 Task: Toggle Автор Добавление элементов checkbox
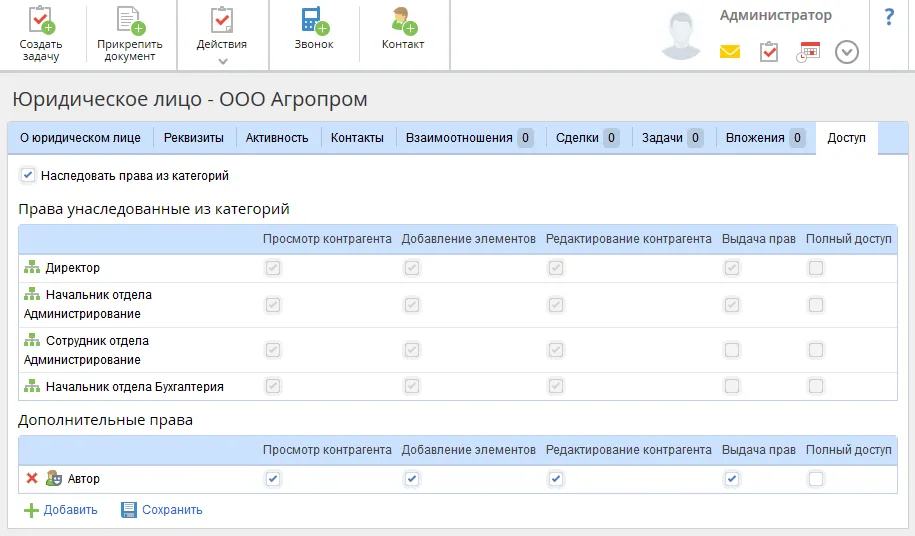[x=412, y=479]
